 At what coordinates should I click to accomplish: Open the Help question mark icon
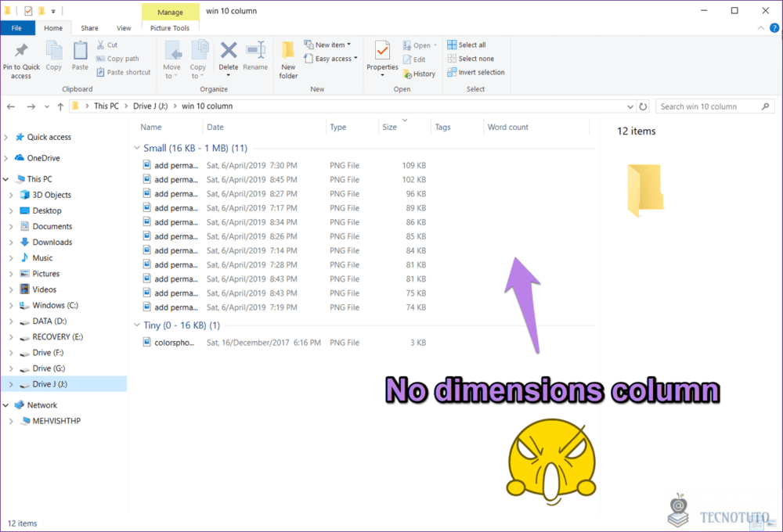pyautogui.click(x=774, y=28)
